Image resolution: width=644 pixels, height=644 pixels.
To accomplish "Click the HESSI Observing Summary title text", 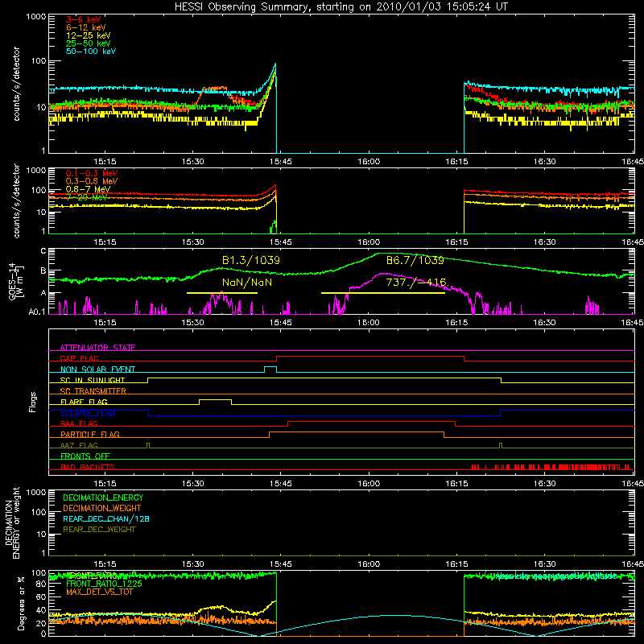I will coord(341,6).
